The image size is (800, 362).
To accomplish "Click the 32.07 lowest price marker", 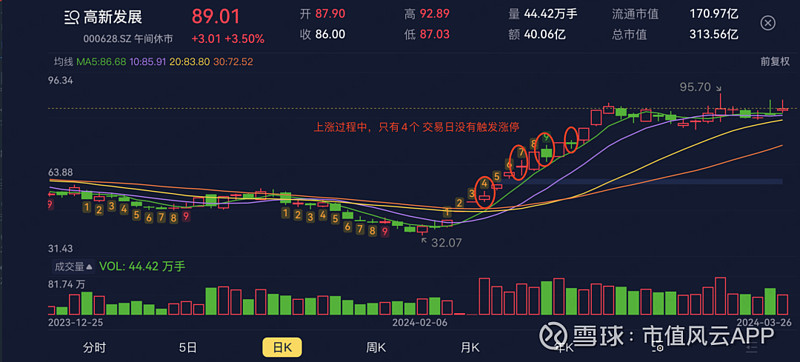I will tap(446, 243).
